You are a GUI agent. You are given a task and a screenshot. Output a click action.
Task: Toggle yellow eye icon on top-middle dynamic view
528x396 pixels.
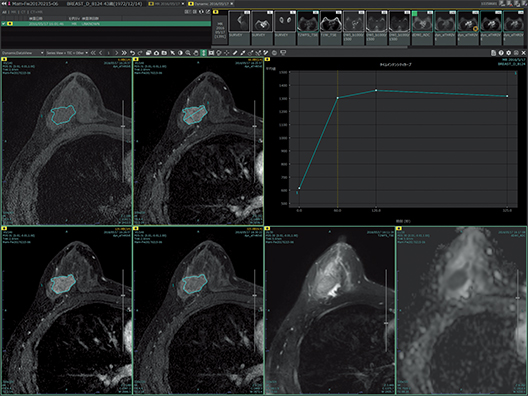(136, 59)
